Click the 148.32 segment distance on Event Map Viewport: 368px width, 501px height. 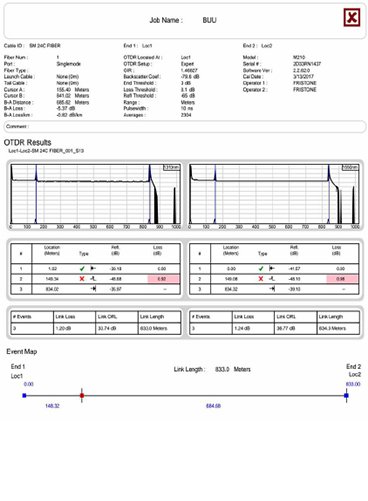[52, 406]
